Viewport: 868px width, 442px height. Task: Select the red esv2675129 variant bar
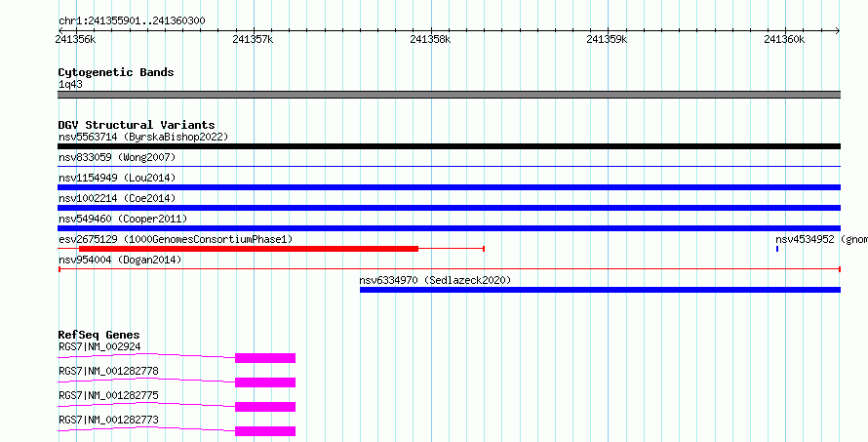coord(249,249)
